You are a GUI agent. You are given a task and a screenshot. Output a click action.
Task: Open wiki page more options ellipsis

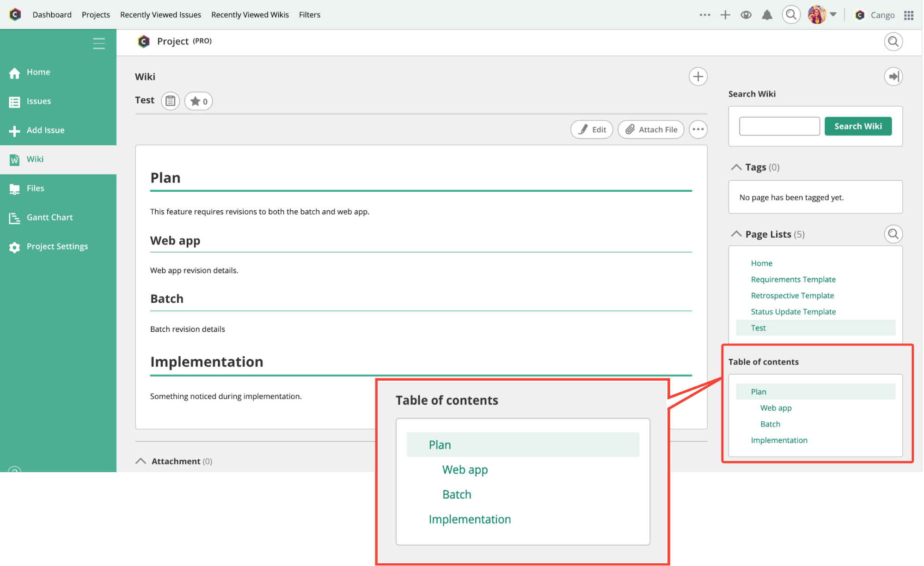[x=698, y=129]
